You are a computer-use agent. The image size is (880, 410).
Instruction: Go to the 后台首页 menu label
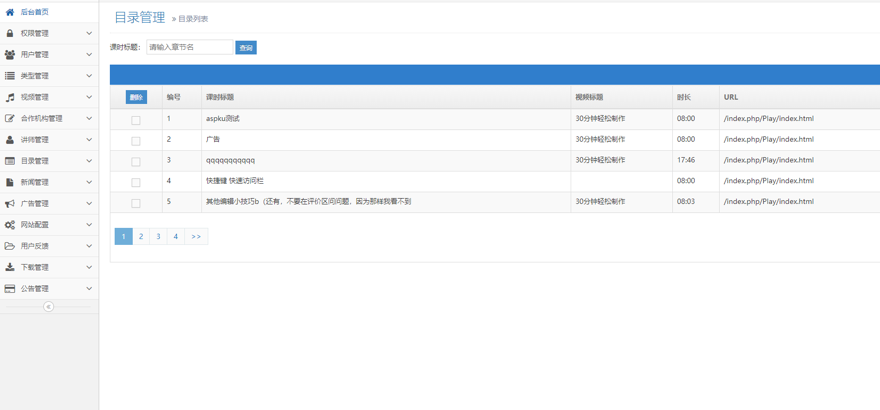click(x=34, y=12)
